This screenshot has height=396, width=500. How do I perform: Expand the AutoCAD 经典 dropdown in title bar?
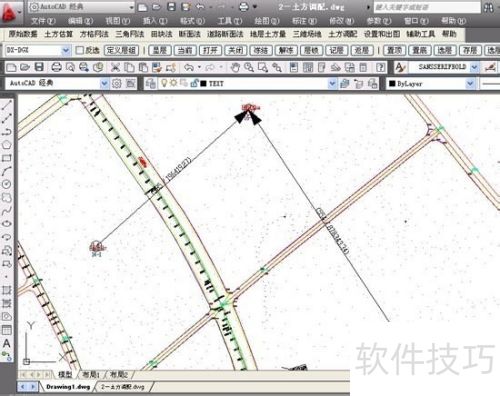point(132,7)
